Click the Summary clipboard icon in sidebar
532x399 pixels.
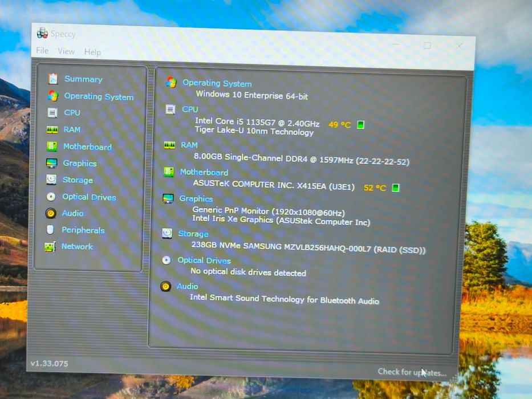pos(53,79)
